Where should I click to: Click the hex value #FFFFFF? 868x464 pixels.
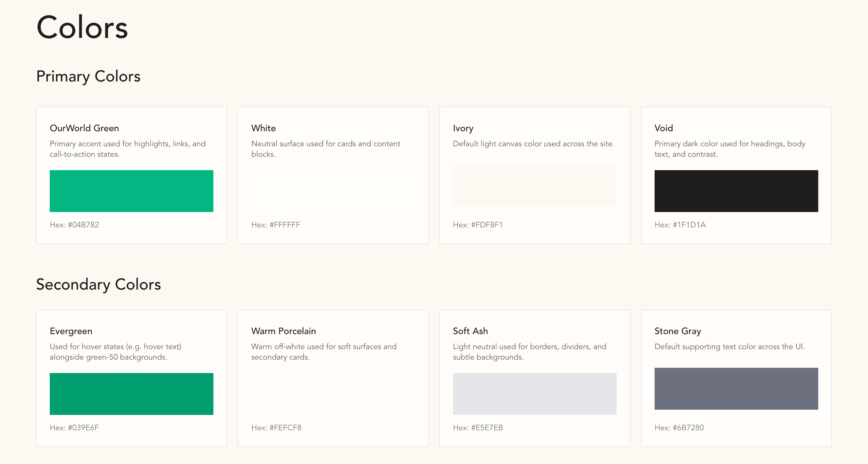(x=276, y=224)
